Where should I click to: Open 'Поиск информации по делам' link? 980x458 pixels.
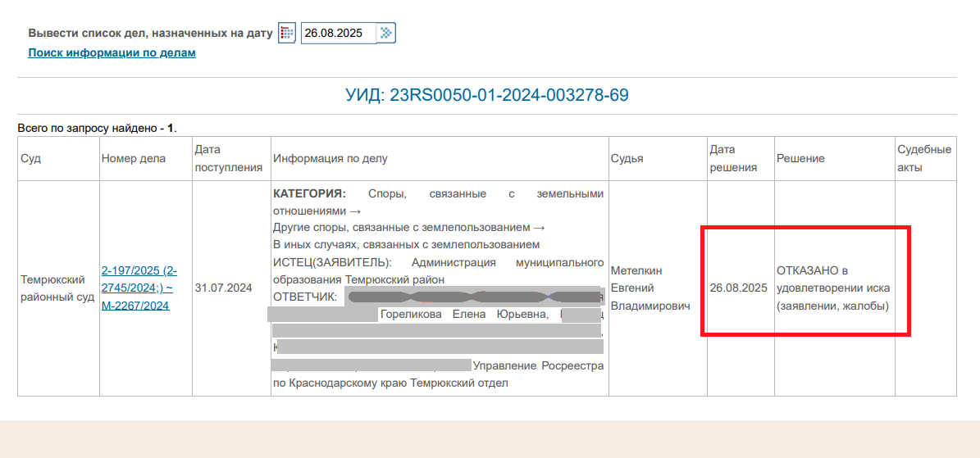click(112, 53)
